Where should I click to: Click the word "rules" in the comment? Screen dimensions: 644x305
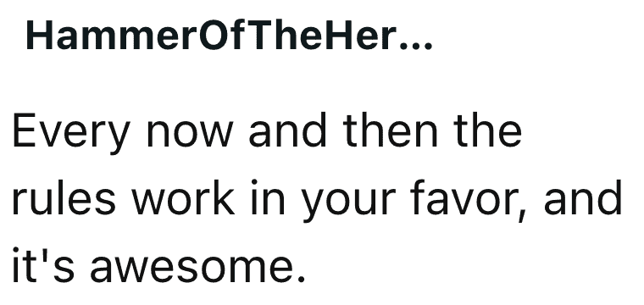[x=64, y=198]
